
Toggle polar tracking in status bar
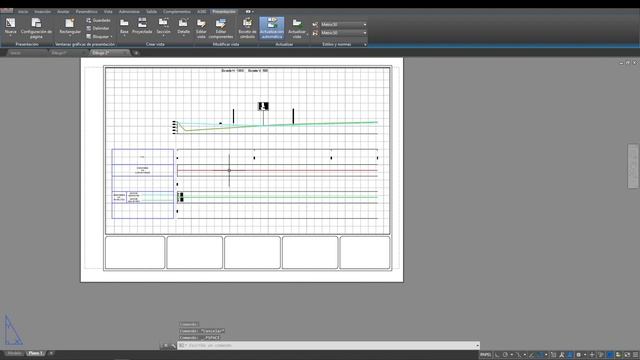505,355
